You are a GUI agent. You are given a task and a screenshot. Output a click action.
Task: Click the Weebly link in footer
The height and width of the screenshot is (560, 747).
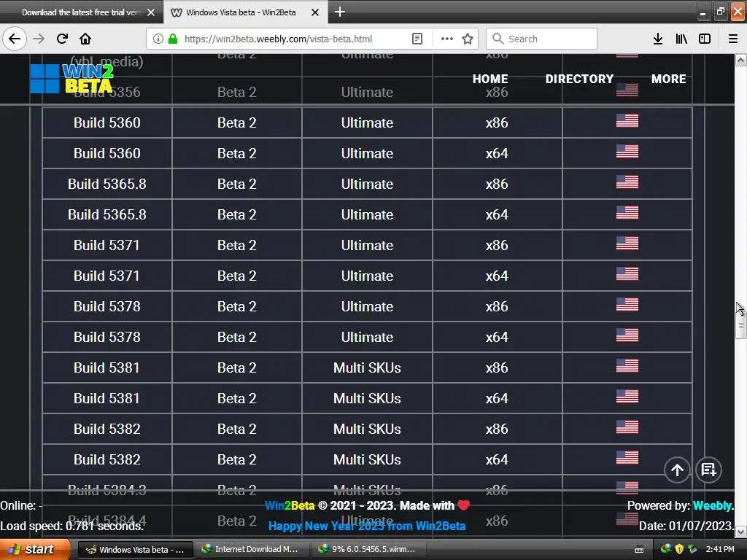pos(712,506)
